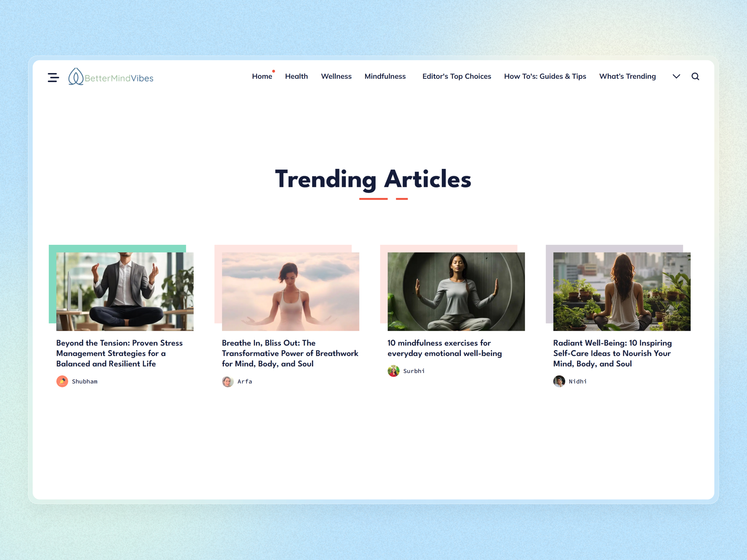This screenshot has height=560, width=747.
Task: Read the Breathe In, Bliss Out article
Action: pos(290,353)
